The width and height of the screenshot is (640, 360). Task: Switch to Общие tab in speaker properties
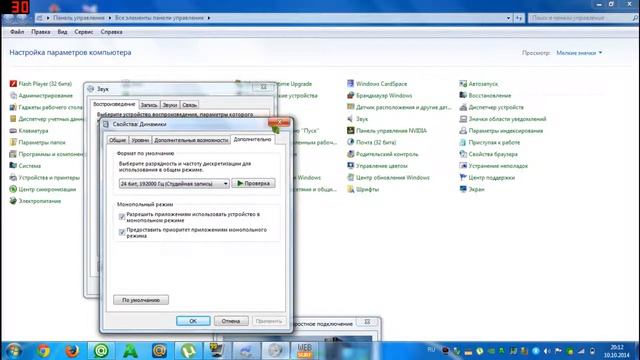pos(118,140)
